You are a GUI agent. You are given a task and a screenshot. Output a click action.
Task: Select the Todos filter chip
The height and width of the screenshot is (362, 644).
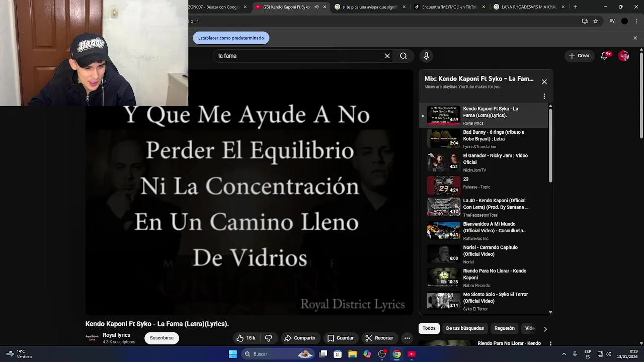tap(429, 328)
